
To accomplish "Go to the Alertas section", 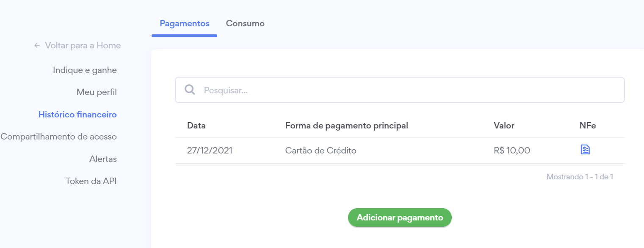I will 103,159.
